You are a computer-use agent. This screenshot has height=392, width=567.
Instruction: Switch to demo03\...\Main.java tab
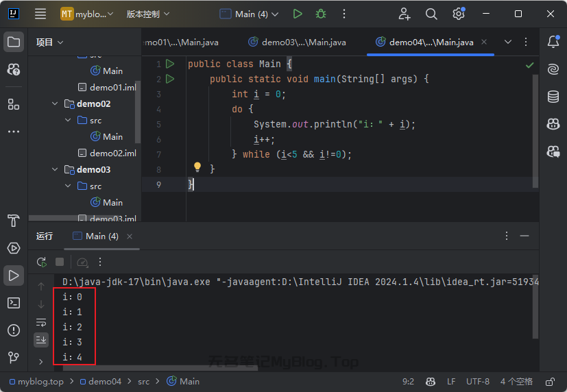[x=297, y=42]
